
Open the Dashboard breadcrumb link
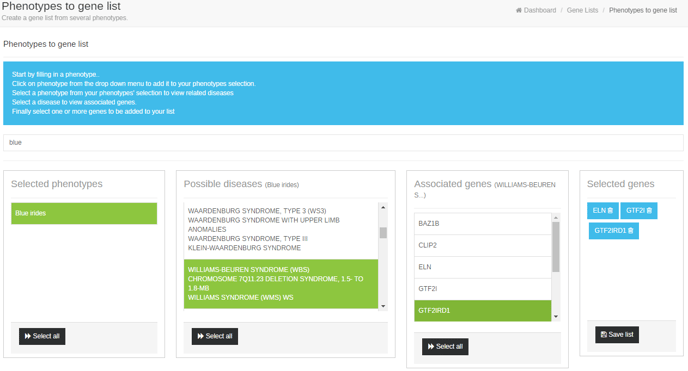tap(539, 10)
